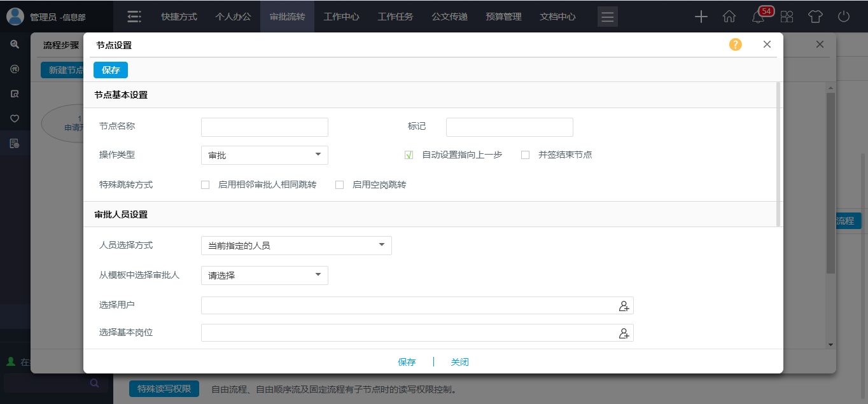Open the 文档中心 menu
The height and width of the screenshot is (404, 868).
(557, 17)
